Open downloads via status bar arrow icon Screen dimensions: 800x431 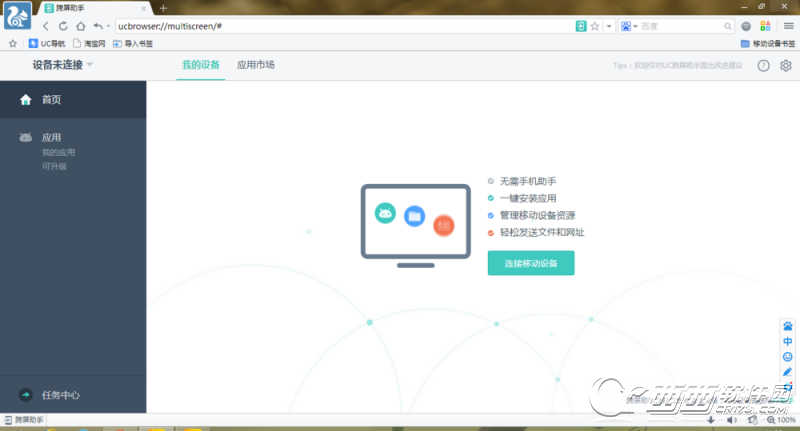[711, 420]
